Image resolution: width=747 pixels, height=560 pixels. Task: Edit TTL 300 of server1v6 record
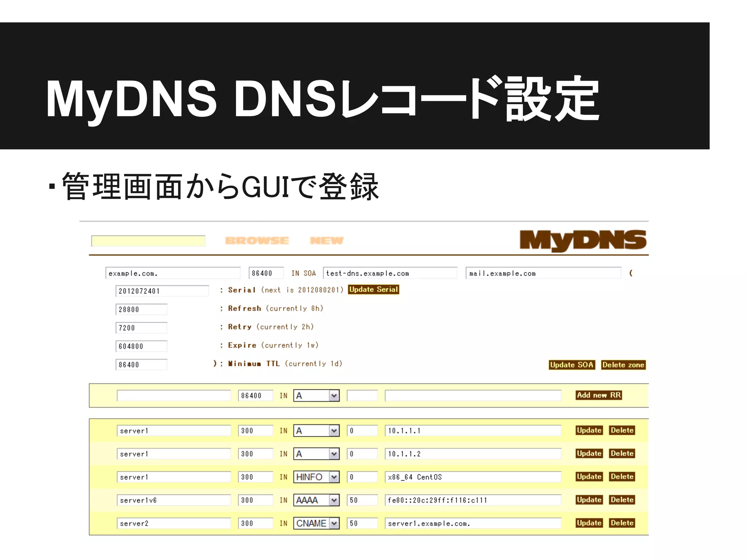coord(255,500)
